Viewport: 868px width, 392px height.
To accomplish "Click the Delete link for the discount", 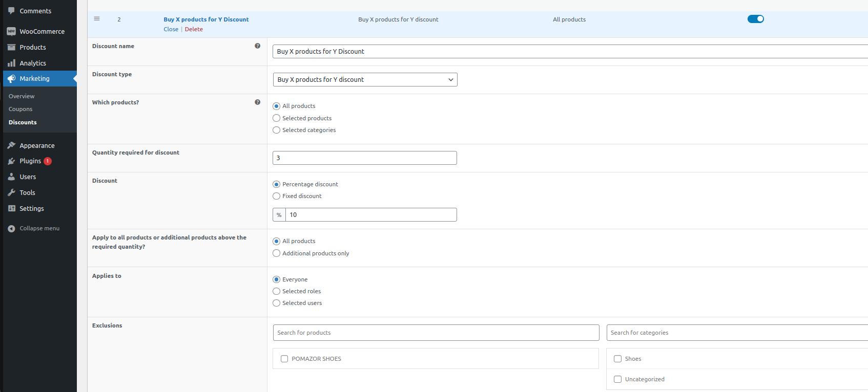I will (x=194, y=29).
